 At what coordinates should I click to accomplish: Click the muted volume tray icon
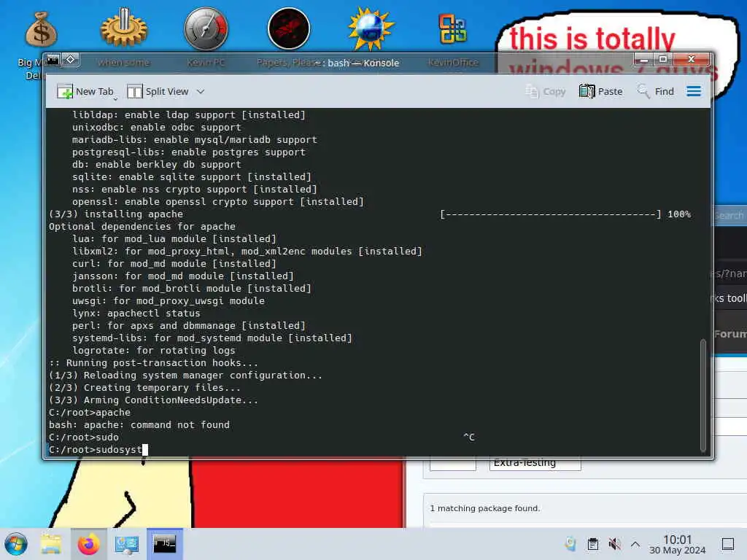(x=614, y=544)
